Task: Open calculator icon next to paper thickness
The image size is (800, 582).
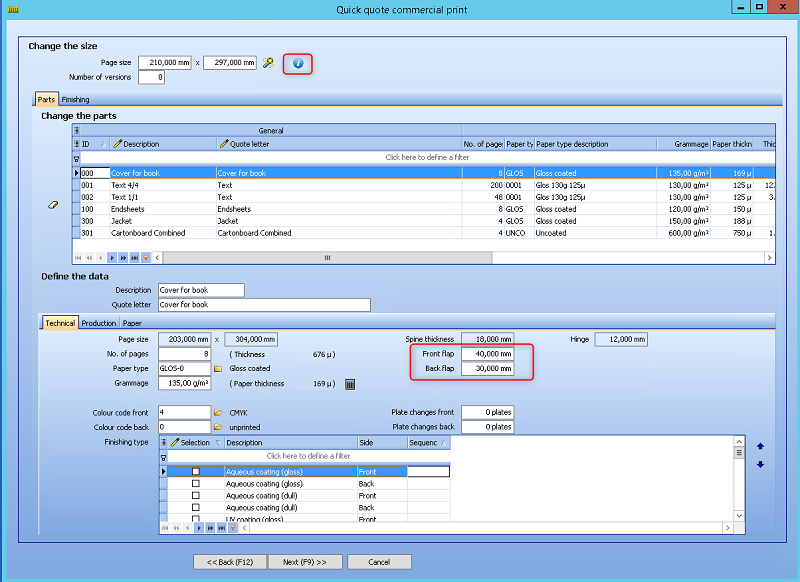Action: (x=350, y=384)
